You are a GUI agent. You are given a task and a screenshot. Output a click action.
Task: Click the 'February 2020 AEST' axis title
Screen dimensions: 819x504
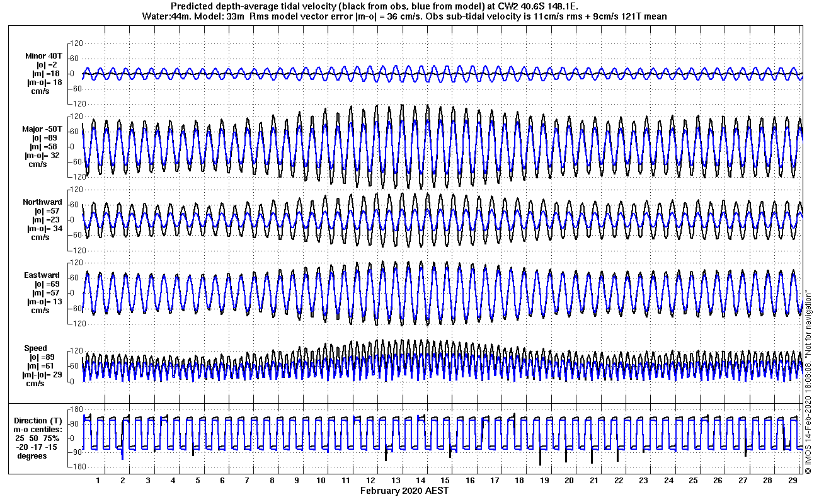(404, 491)
